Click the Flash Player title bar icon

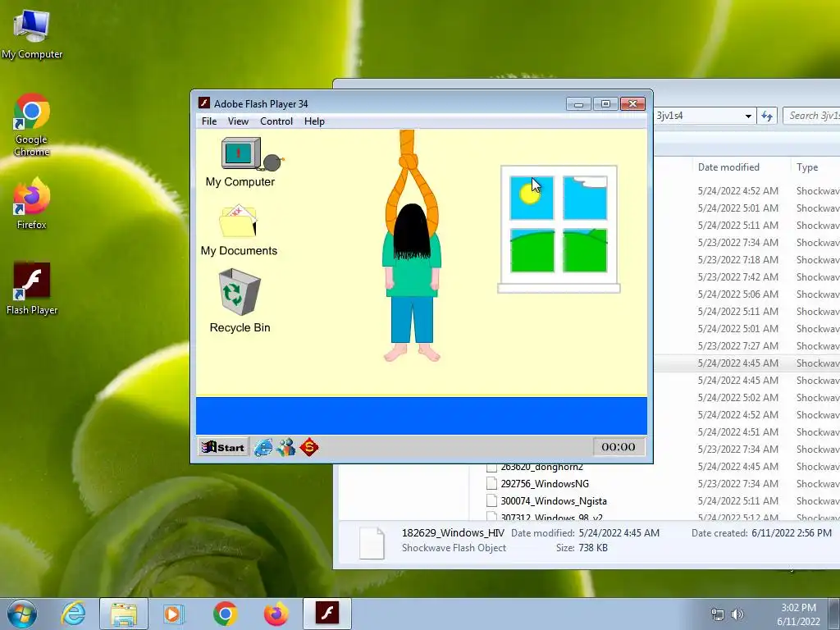point(203,103)
